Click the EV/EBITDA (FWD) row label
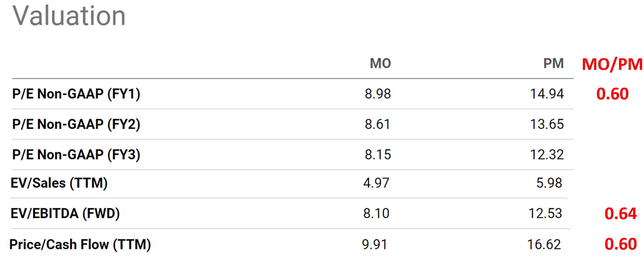The image size is (644, 258). [65, 214]
